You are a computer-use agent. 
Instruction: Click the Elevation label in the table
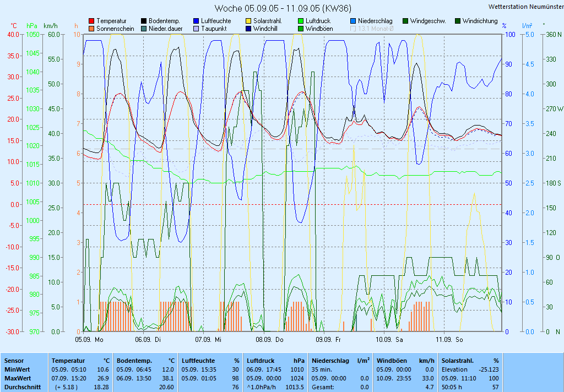click(454, 370)
